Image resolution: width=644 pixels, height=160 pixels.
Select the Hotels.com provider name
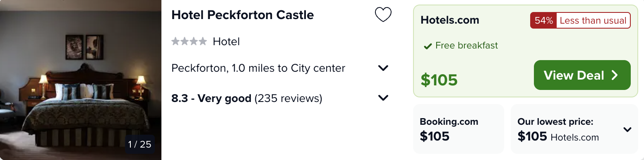(x=450, y=20)
